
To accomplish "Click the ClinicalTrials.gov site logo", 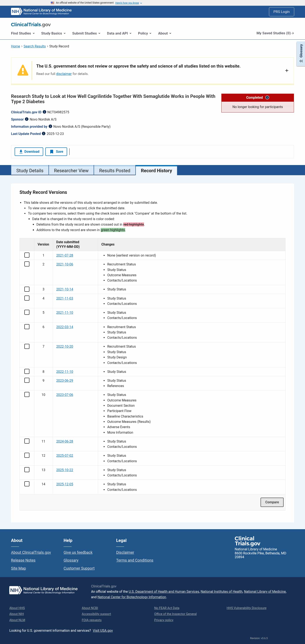I will (31, 25).
